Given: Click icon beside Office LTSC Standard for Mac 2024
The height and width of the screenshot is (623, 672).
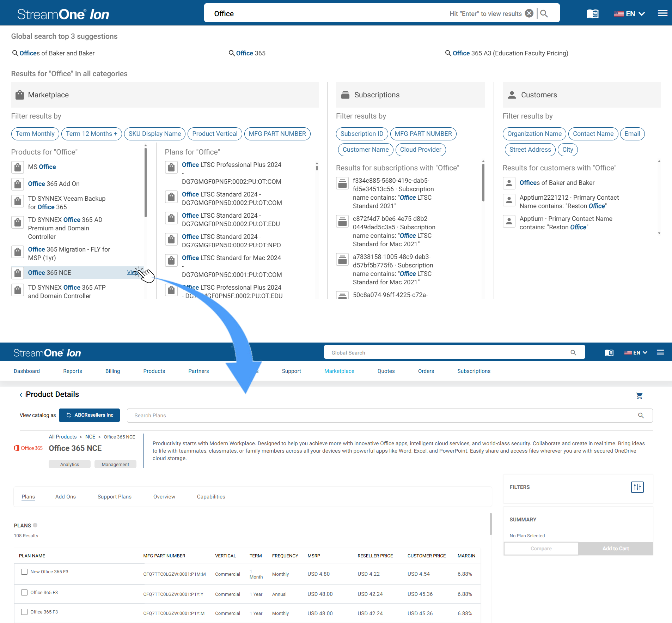Looking at the screenshot, I should pyautogui.click(x=171, y=261).
